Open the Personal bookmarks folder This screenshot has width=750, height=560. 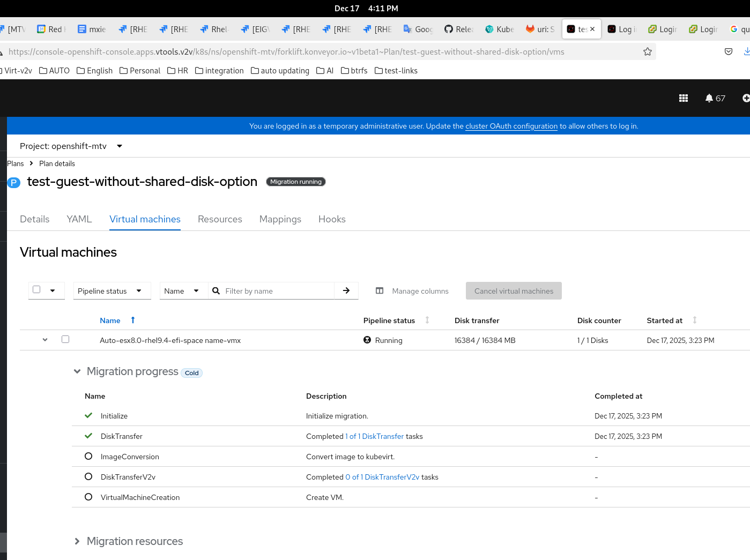[x=140, y=70]
